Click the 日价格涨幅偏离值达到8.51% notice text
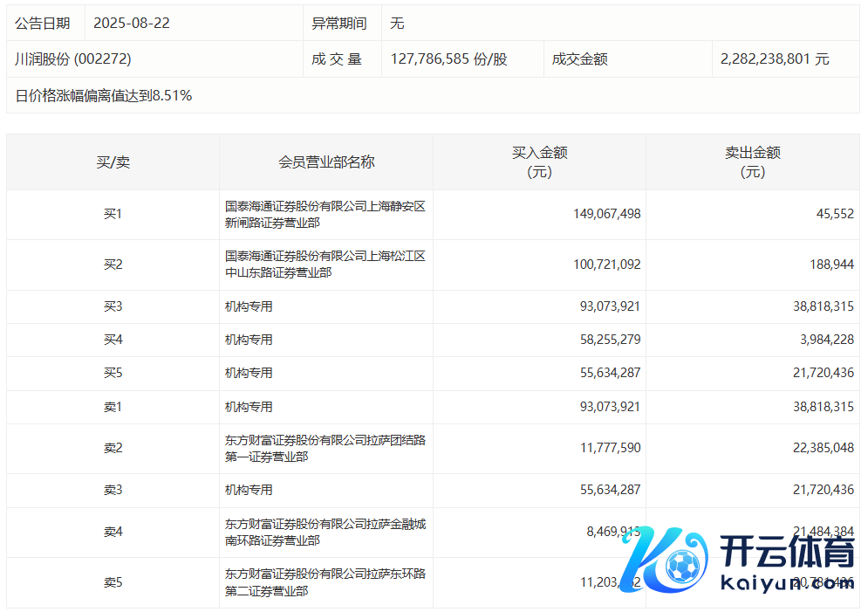 (x=104, y=96)
